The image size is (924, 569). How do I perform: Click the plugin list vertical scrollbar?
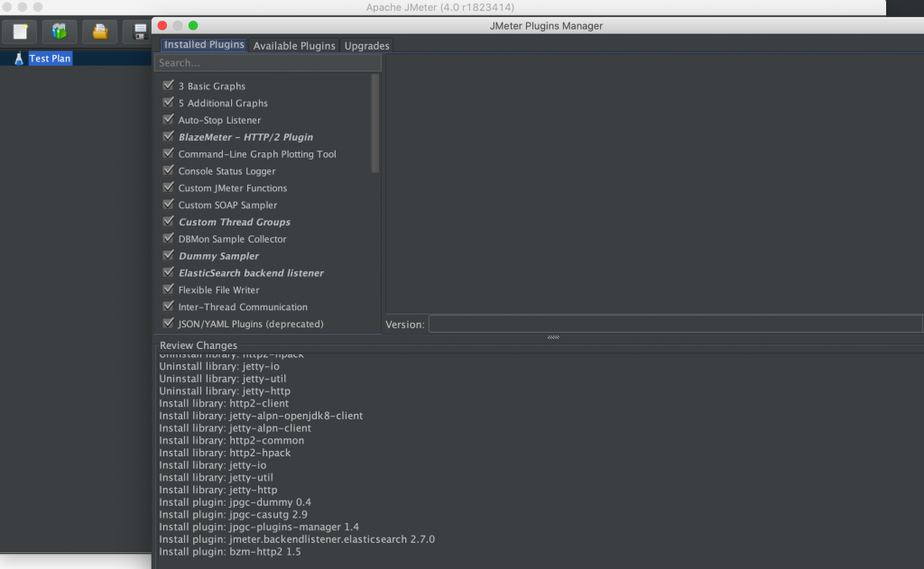375,126
